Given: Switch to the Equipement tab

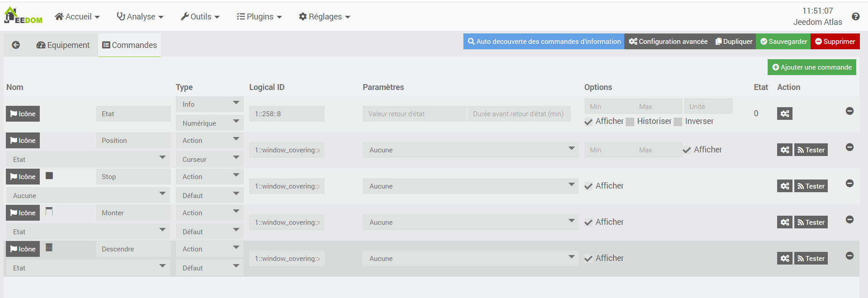Looking at the screenshot, I should click(x=63, y=45).
